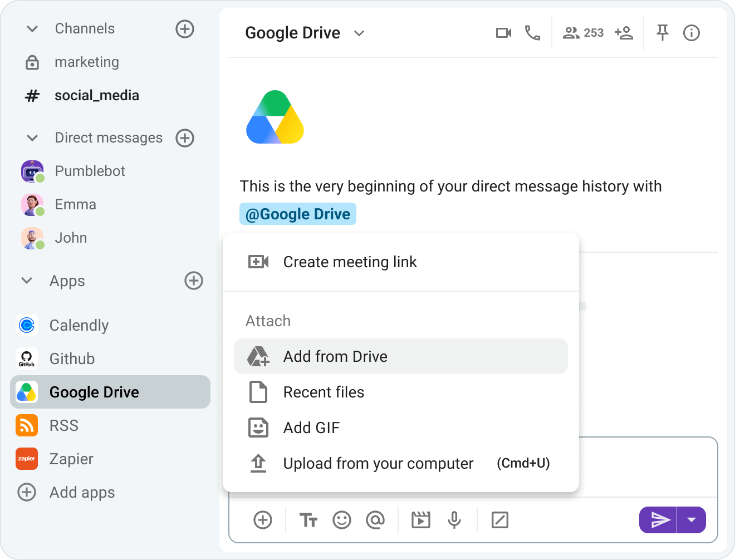This screenshot has width=735, height=560.
Task: Send the message
Action: click(x=658, y=520)
